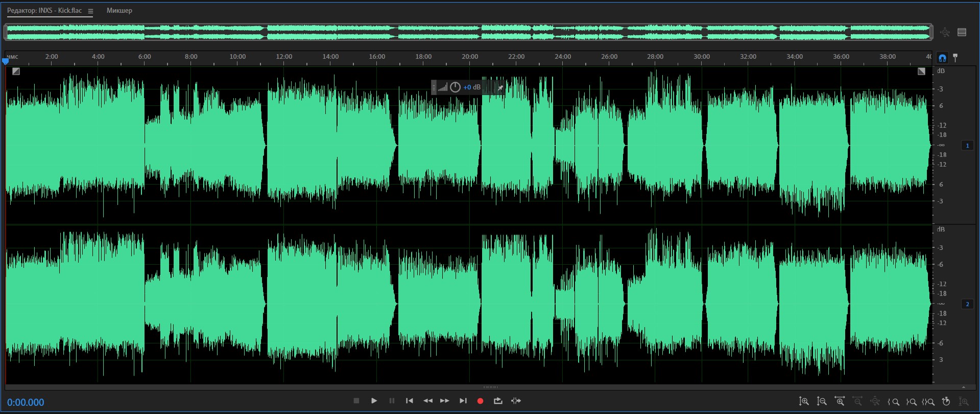The height and width of the screenshot is (414, 980).
Task: Toggle channel 1 enable button
Action: pyautogui.click(x=967, y=146)
